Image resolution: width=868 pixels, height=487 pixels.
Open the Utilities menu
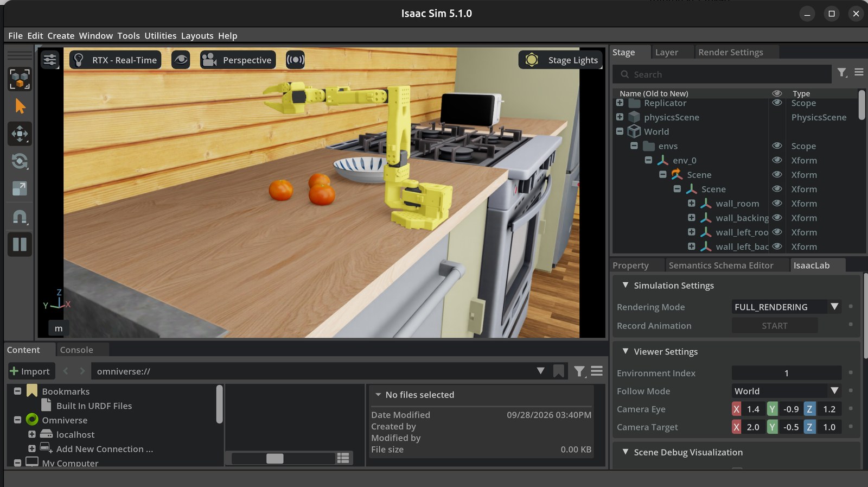(x=160, y=36)
